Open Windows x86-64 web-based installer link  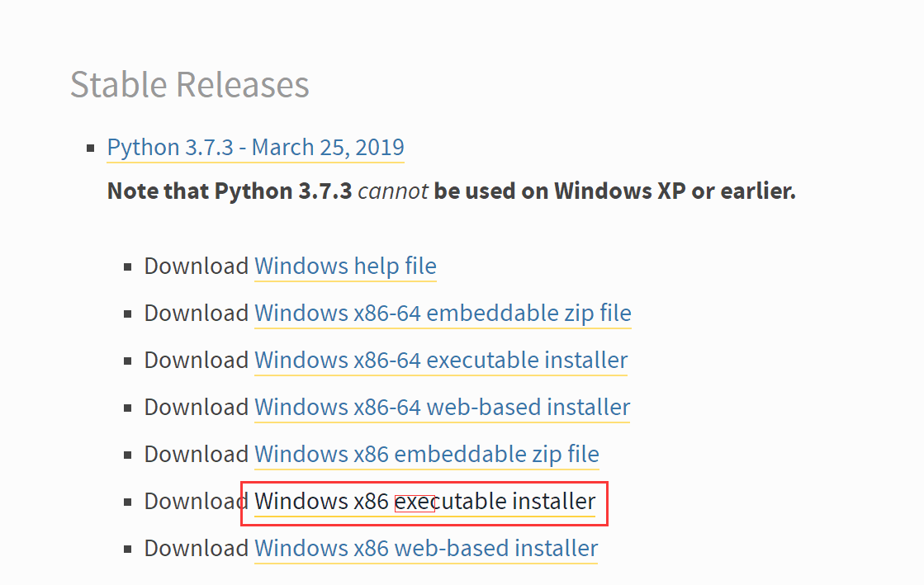click(442, 408)
